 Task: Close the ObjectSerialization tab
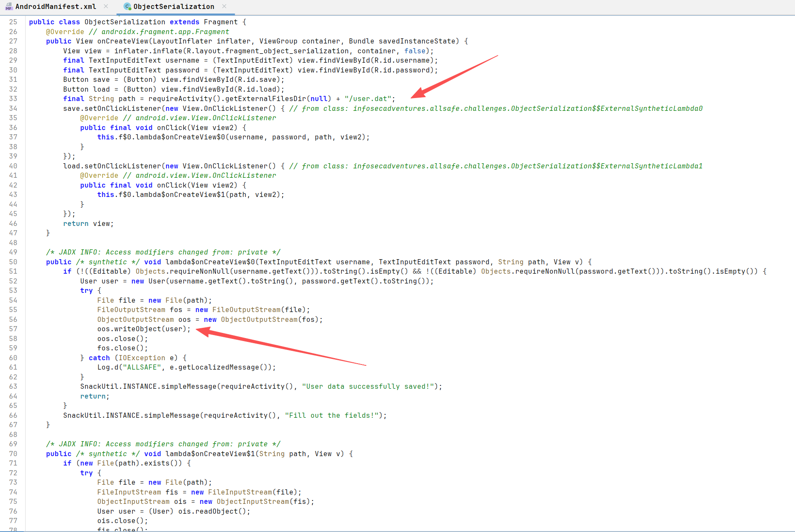coord(224,6)
